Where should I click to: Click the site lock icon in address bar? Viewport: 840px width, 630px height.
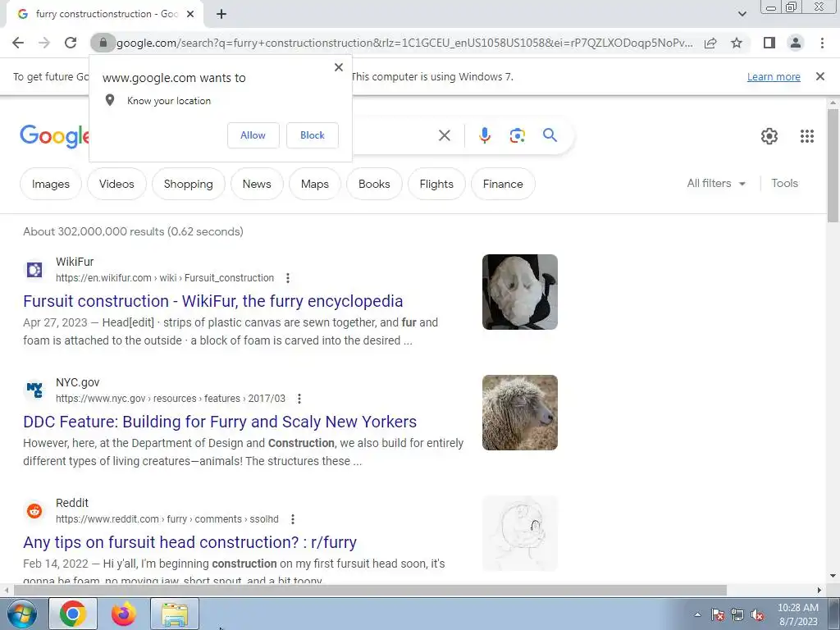pos(103,43)
